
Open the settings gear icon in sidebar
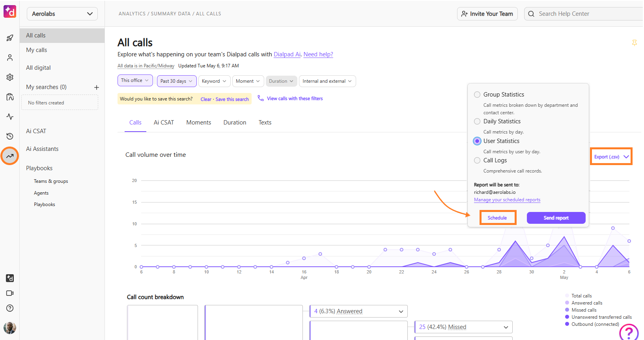coord(10,77)
